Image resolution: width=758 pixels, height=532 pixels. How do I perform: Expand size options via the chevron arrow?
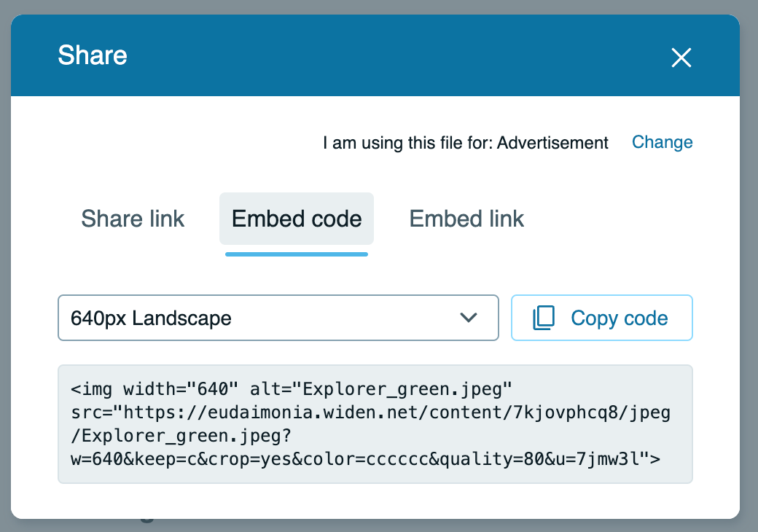[x=469, y=318]
